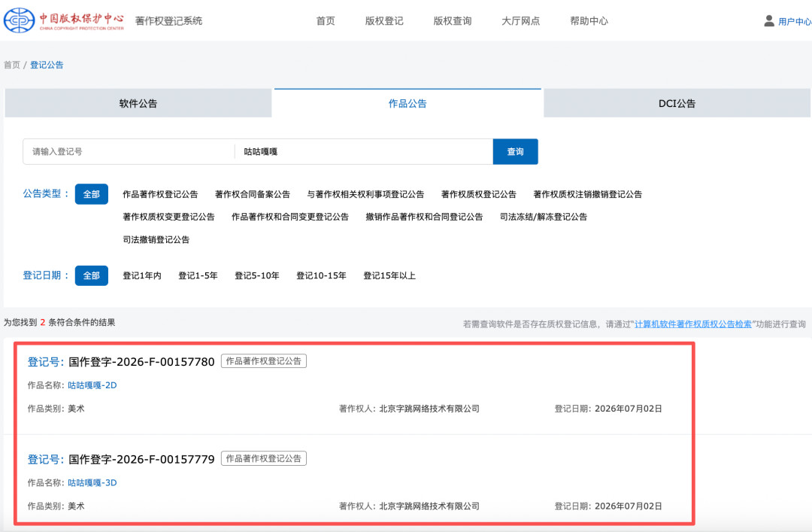
Task: Click the 查询 search button
Action: pyautogui.click(x=515, y=151)
